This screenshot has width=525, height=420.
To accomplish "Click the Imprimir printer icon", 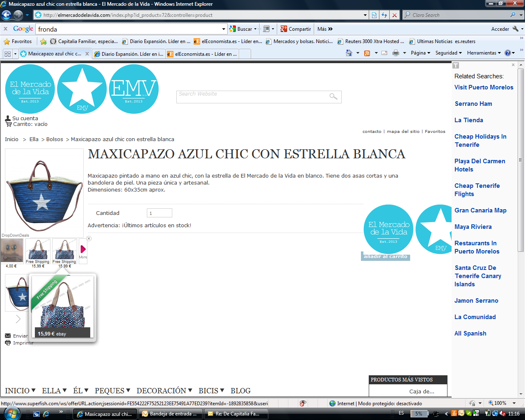I will 8,342.
